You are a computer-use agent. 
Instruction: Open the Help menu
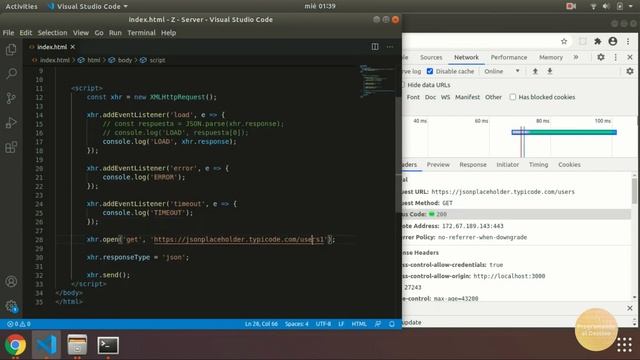pos(168,33)
